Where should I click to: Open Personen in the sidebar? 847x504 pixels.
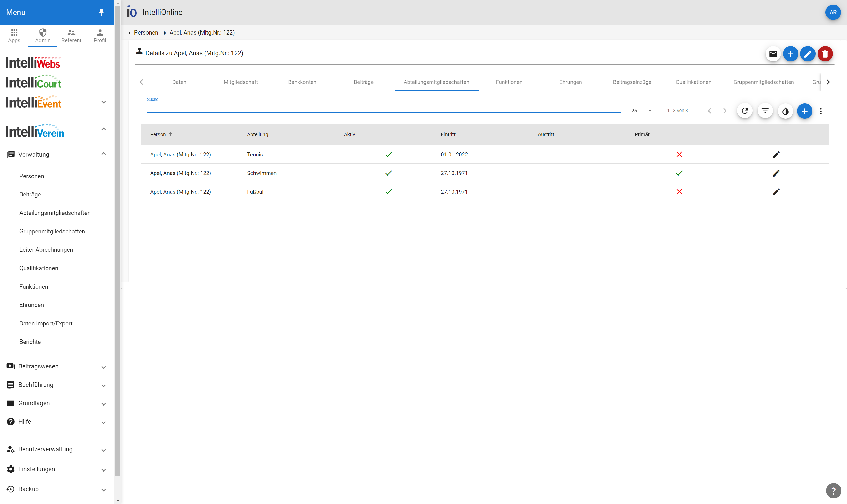31,176
